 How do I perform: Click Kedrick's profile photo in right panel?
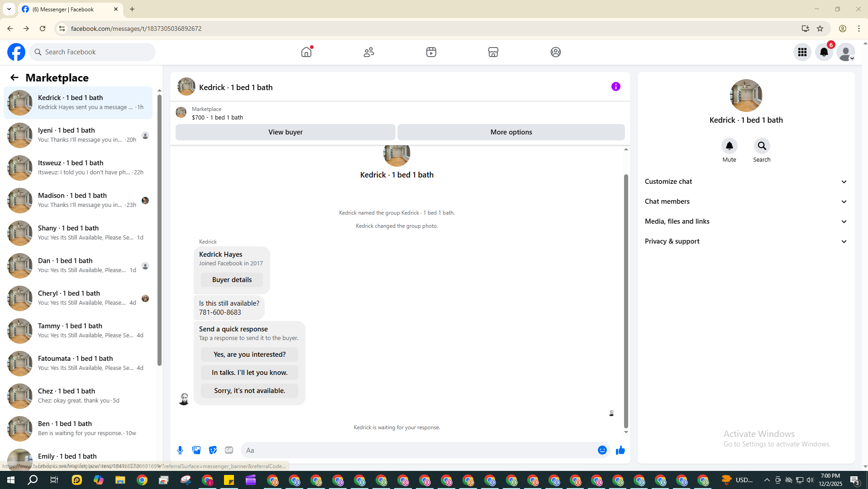tap(746, 96)
